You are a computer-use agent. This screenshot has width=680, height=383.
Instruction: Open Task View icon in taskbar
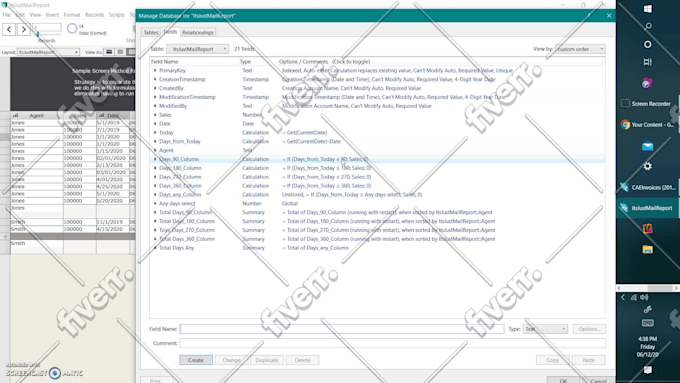pos(647,62)
